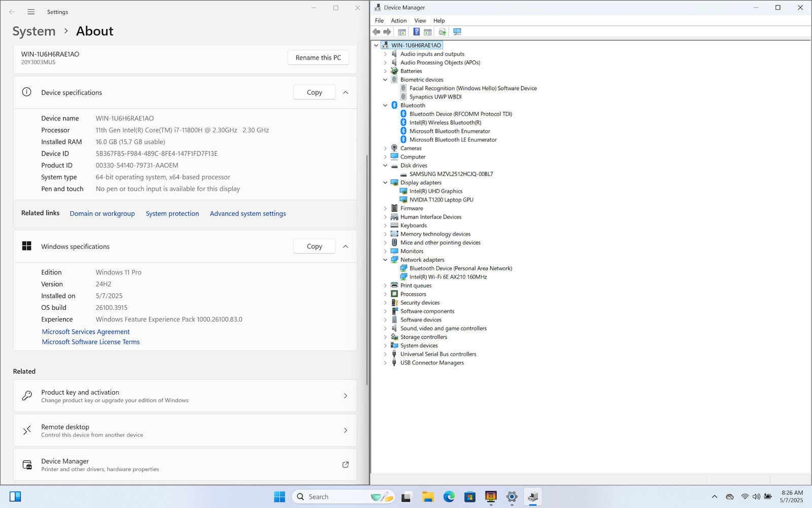Collapse the Windows specifications section chevron
The image size is (812, 508).
[346, 246]
